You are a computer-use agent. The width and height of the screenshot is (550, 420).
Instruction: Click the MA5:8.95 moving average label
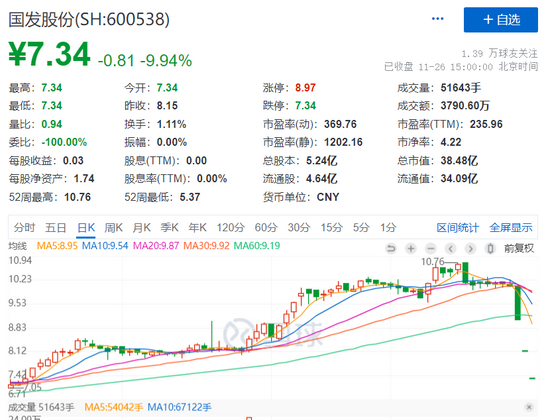tap(57, 246)
